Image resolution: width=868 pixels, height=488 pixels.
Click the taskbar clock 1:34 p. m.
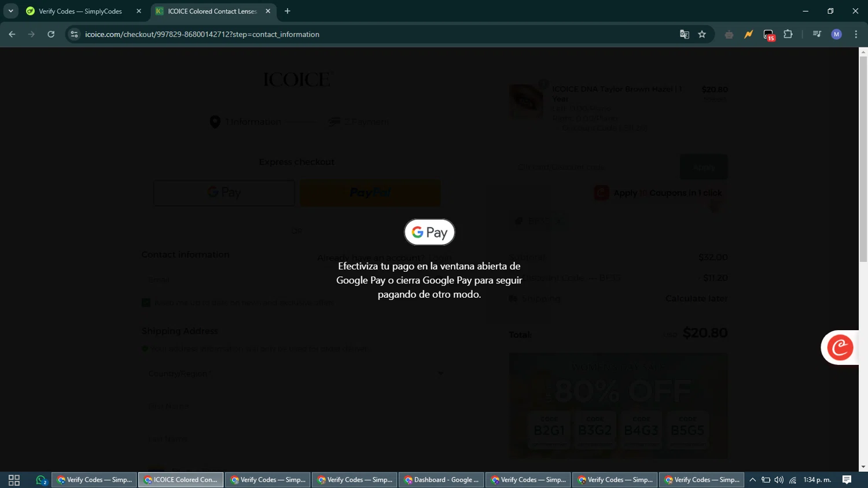coord(817,480)
